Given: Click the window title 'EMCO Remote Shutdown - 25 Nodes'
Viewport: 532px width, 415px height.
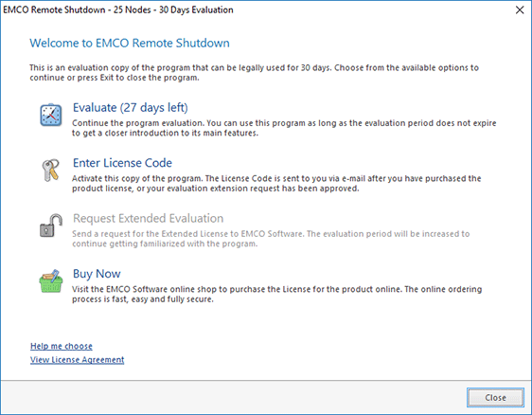Looking at the screenshot, I should pyautogui.click(x=118, y=9).
